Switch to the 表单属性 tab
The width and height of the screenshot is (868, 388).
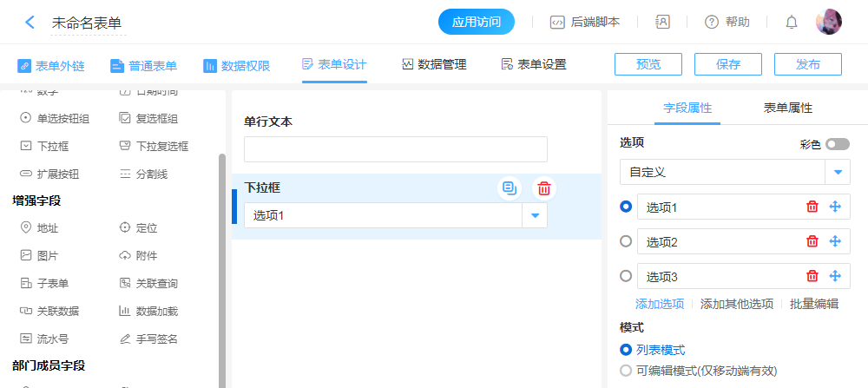pyautogui.click(x=788, y=109)
